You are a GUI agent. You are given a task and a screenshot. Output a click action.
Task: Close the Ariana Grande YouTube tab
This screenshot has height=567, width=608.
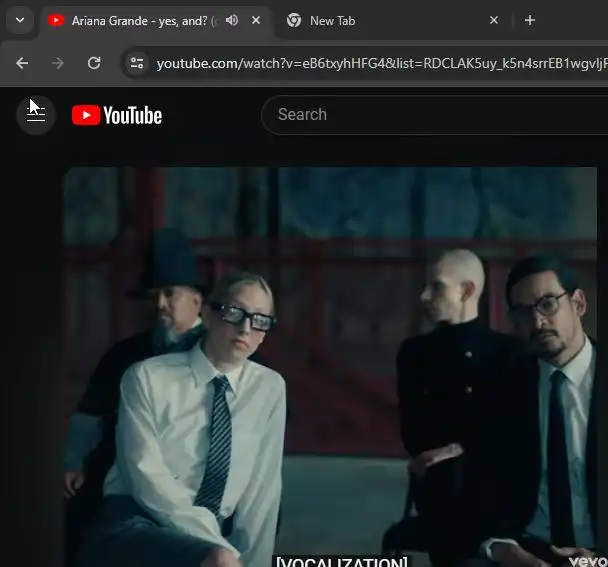tap(256, 20)
